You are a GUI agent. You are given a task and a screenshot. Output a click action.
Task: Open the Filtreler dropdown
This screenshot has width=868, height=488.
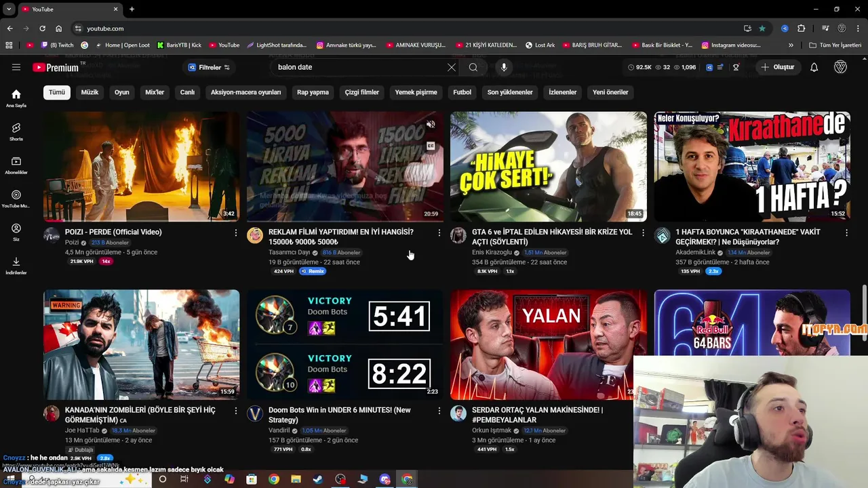pyautogui.click(x=209, y=67)
